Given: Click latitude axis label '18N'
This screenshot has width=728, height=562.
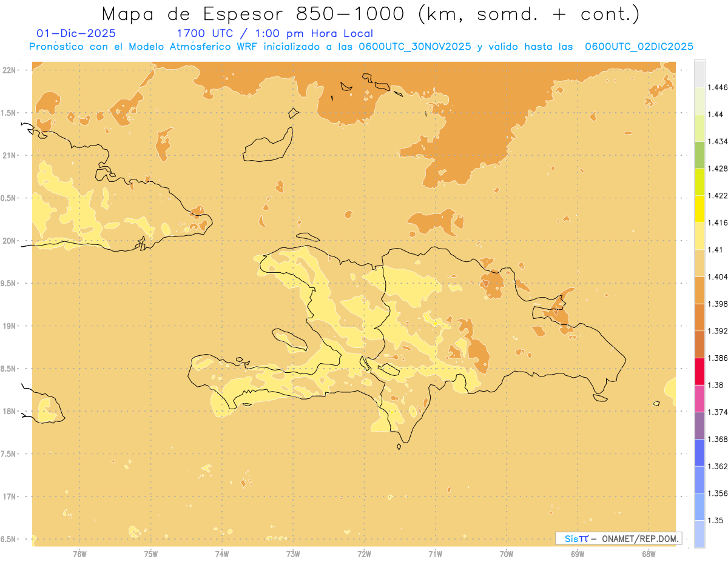Looking at the screenshot, I should [10, 412].
